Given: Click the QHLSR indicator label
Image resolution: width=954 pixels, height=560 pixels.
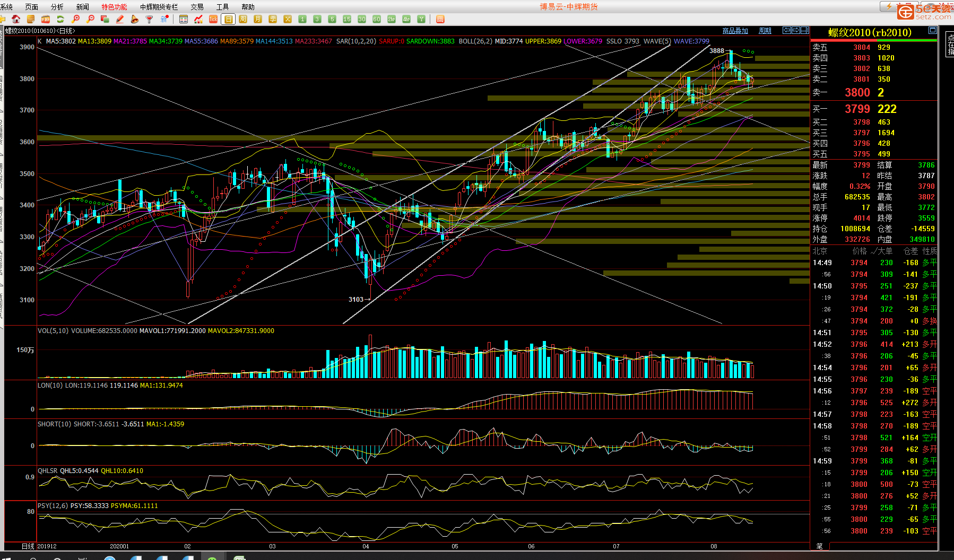Looking at the screenshot, I should [x=48, y=471].
